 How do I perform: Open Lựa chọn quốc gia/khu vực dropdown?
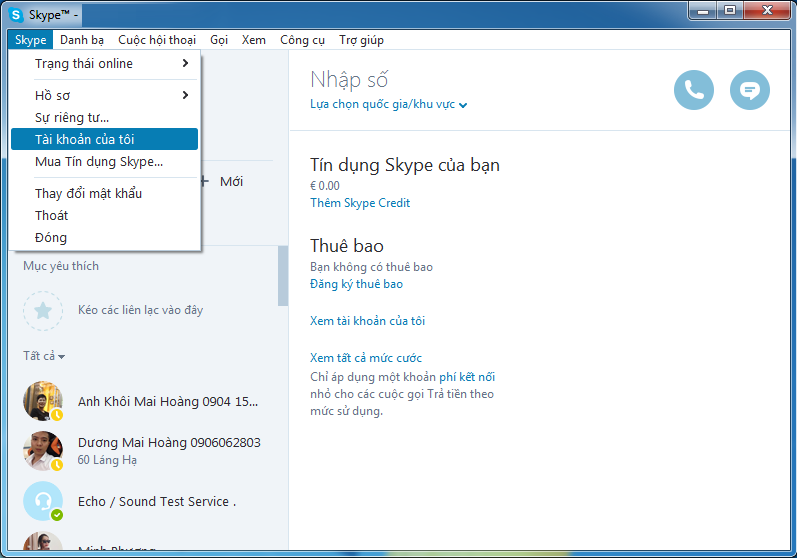pos(388,104)
